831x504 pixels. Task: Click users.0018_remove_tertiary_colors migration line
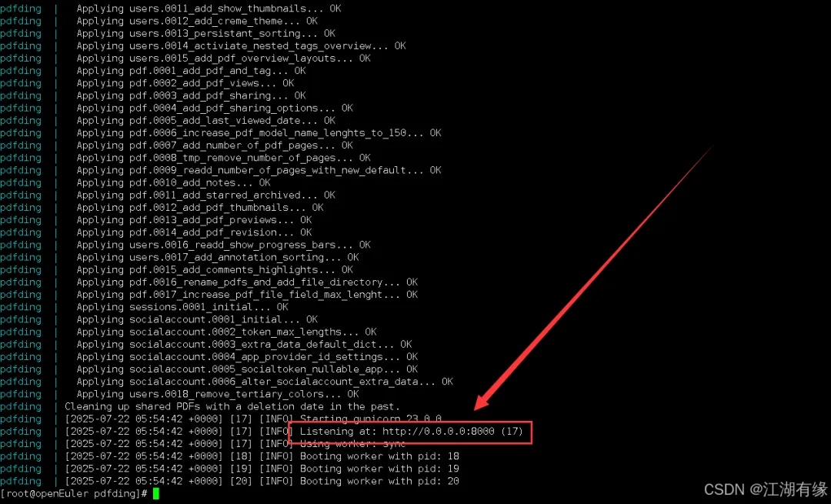click(218, 394)
